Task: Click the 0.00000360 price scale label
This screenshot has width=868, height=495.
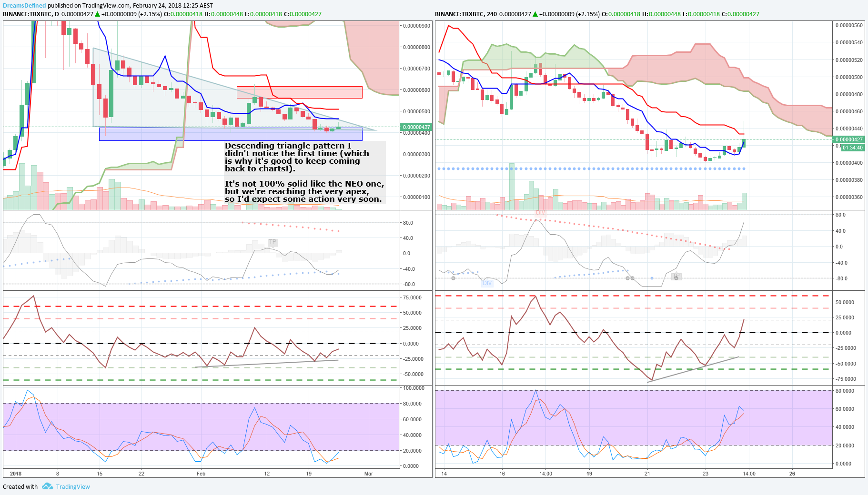Action: pyautogui.click(x=849, y=197)
